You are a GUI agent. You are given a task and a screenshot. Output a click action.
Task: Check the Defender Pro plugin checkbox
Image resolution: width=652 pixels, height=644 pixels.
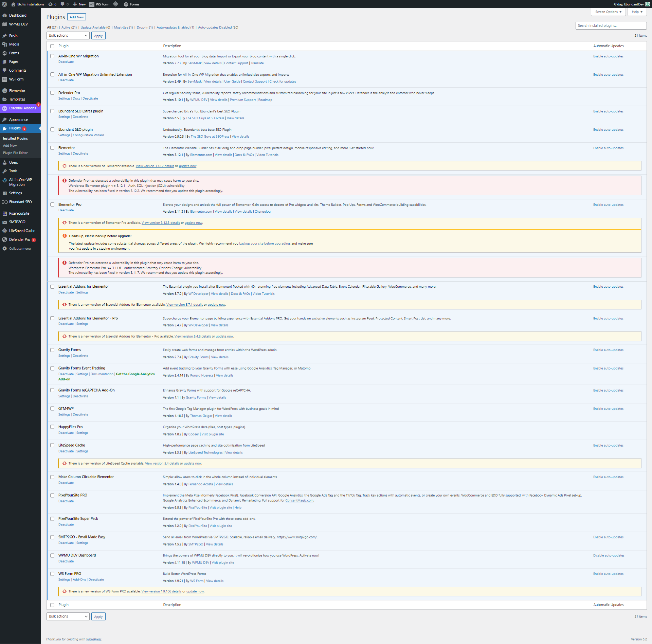coord(52,93)
